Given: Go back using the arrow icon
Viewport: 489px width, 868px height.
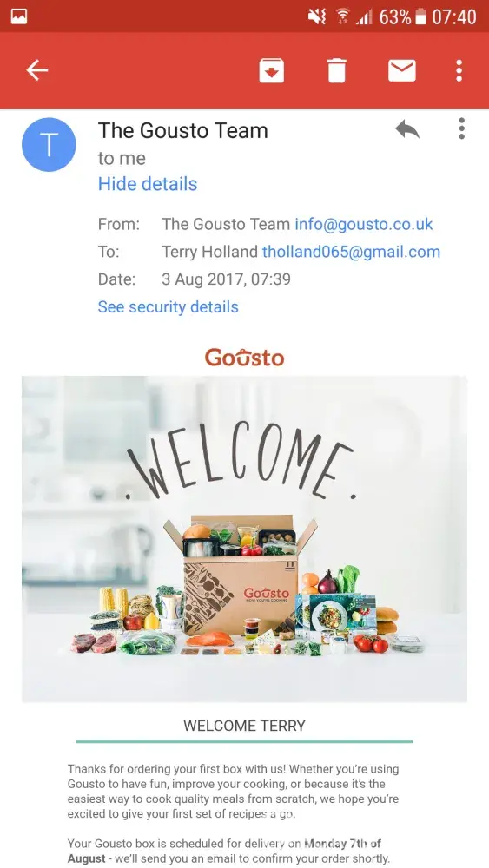Looking at the screenshot, I should click(37, 70).
